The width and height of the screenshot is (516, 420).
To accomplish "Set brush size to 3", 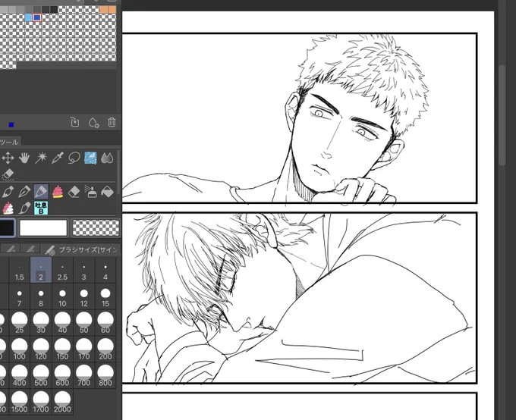I will click(x=84, y=271).
